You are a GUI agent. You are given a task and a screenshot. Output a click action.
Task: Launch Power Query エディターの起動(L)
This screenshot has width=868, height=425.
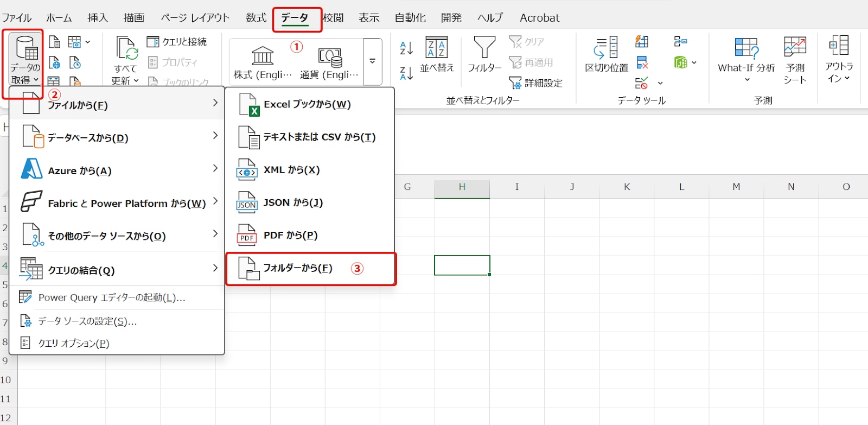coord(117,297)
